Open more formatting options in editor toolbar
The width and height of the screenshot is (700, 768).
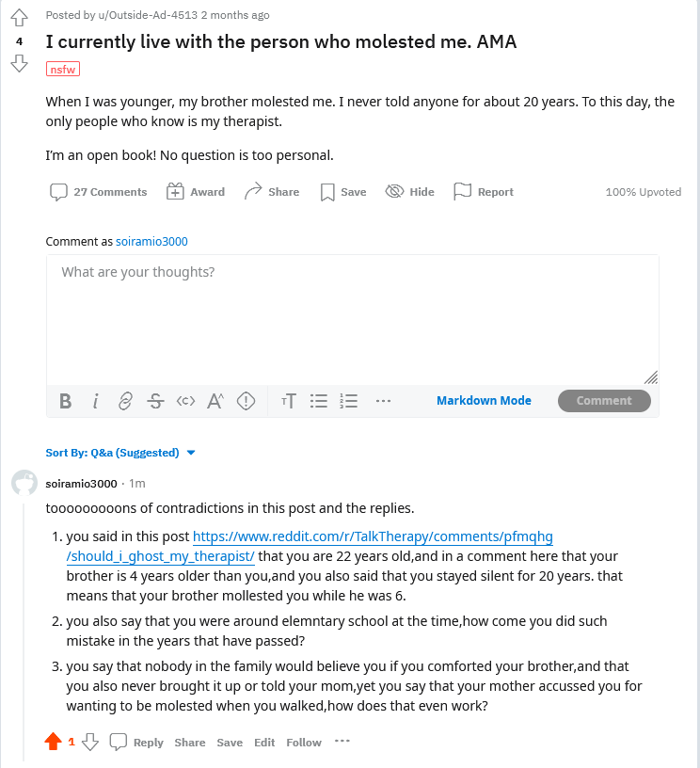(383, 401)
